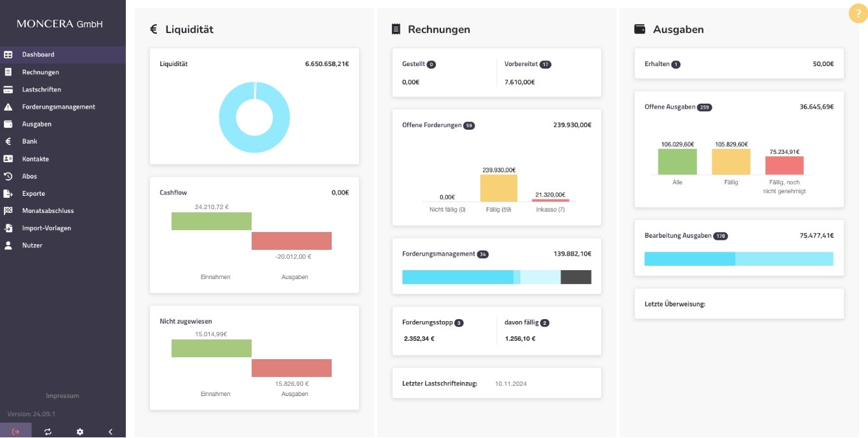Click green Einnahmen bar in Nicht zugewiesen
The image size is (868, 438).
click(x=212, y=348)
